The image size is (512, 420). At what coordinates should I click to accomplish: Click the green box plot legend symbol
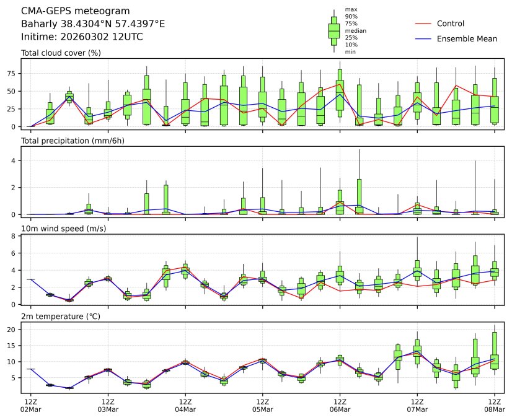(x=334, y=30)
